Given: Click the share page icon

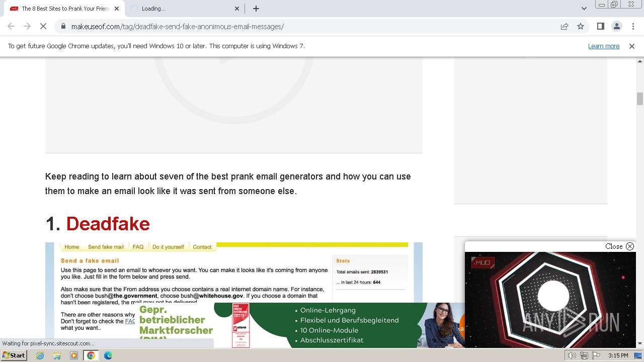Looking at the screenshot, I should click(x=565, y=27).
